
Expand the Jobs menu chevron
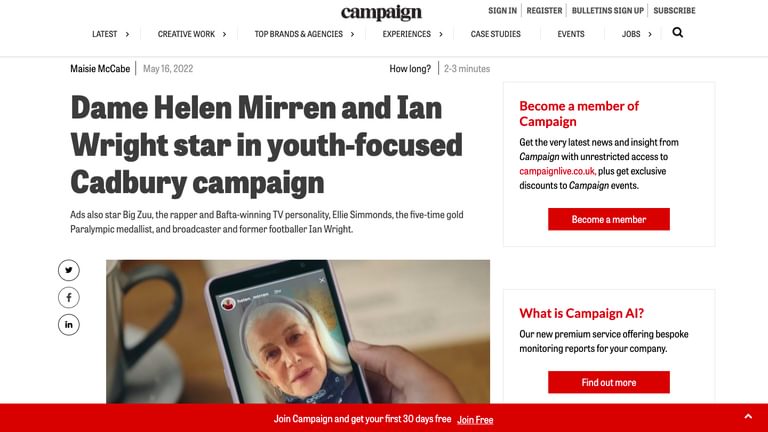650,34
